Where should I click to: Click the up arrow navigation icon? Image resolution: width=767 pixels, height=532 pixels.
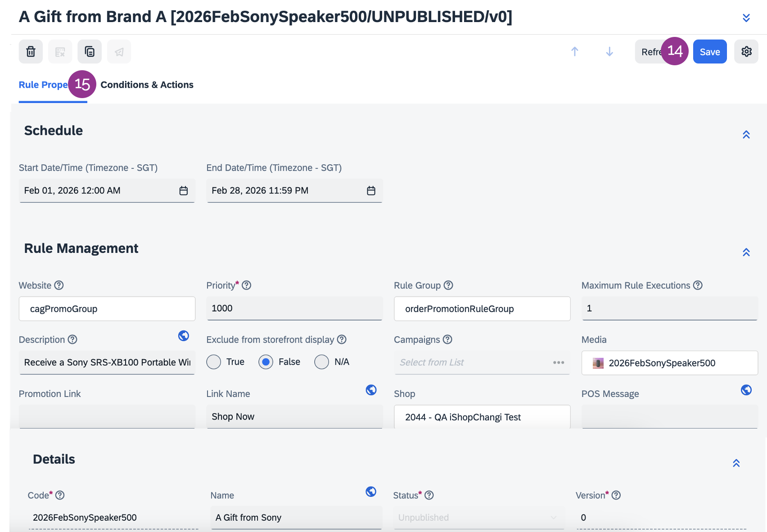[x=575, y=52]
